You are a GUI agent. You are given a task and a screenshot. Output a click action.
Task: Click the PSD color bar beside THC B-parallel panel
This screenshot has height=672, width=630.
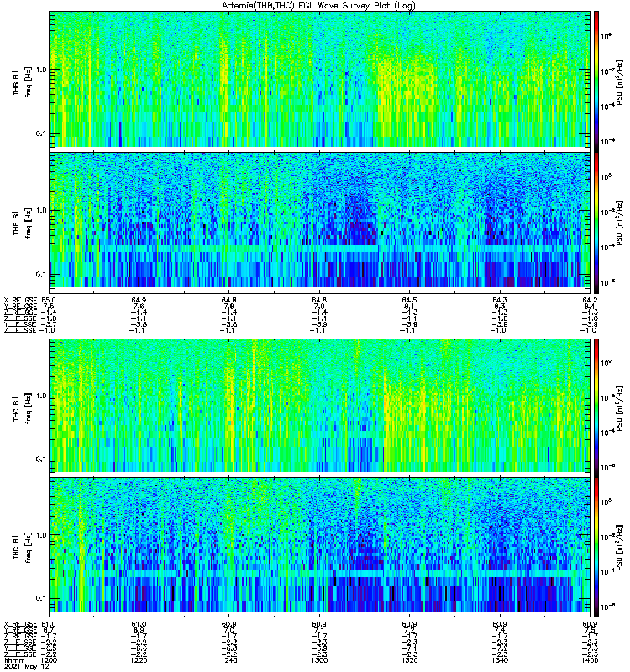596,547
